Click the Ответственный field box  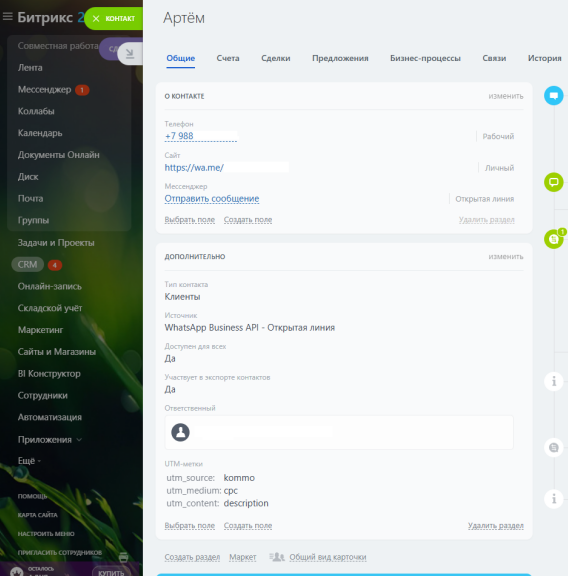pyautogui.click(x=339, y=432)
